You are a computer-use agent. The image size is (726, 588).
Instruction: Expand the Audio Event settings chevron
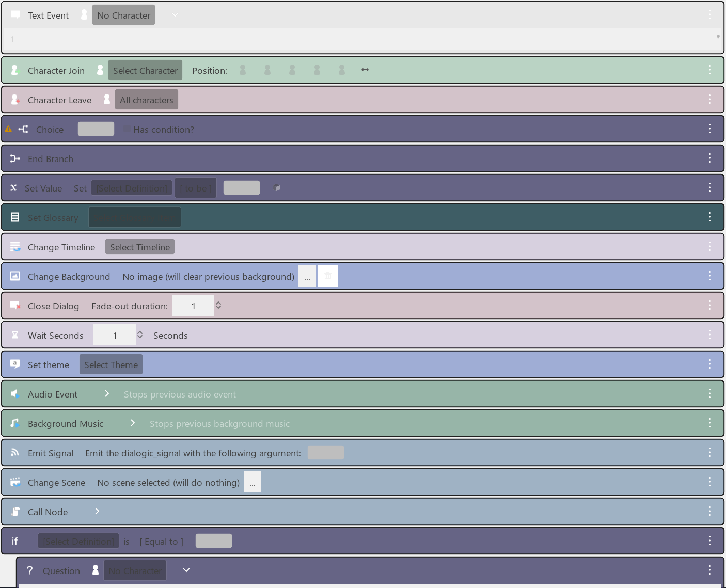106,393
